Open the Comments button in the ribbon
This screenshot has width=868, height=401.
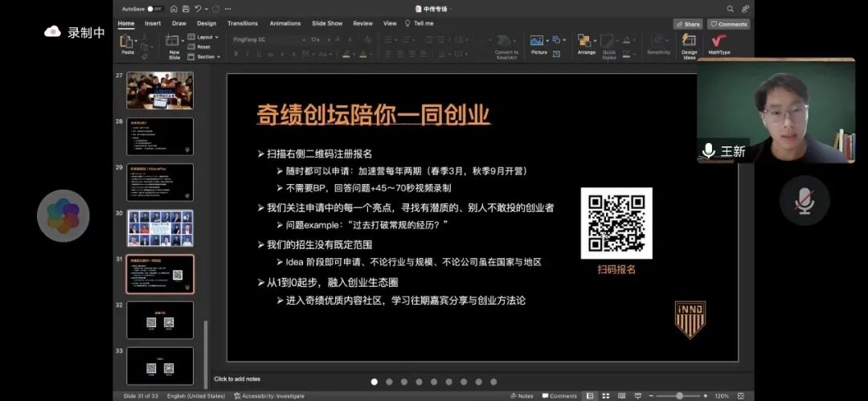click(728, 24)
